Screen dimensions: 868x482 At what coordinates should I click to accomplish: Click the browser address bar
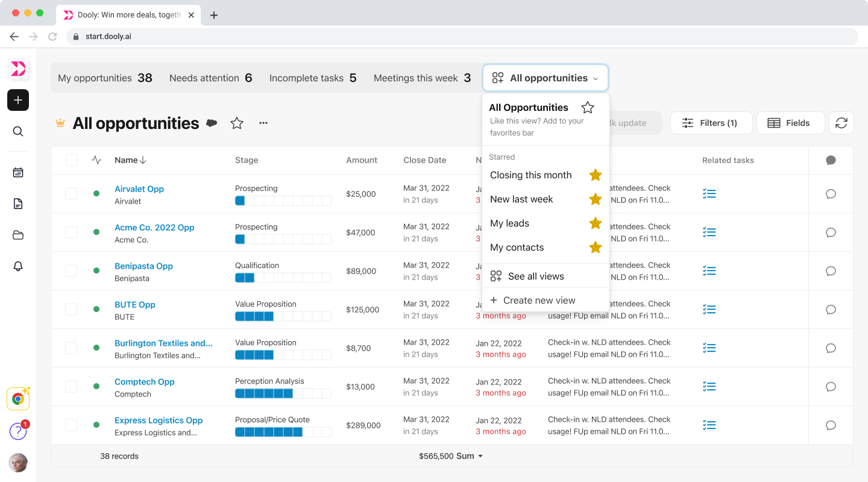click(x=462, y=37)
